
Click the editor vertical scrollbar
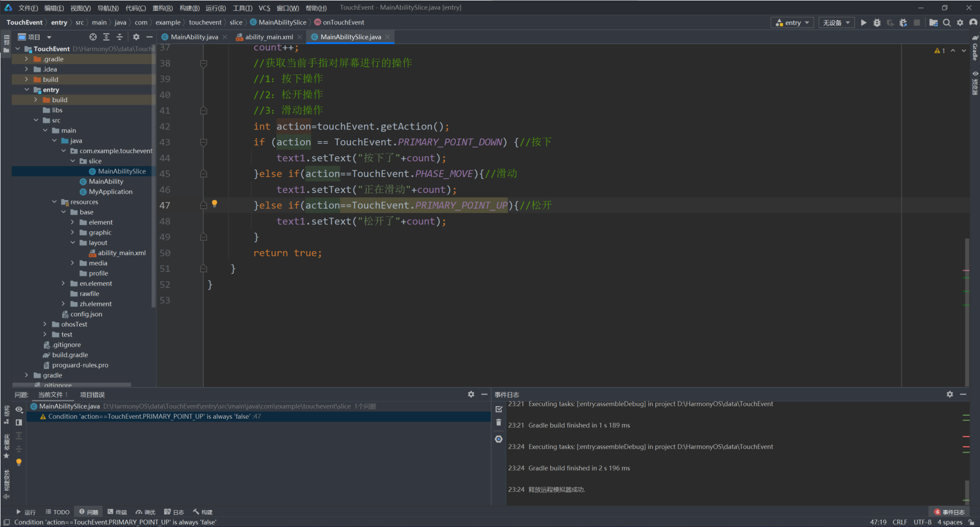(x=967, y=311)
